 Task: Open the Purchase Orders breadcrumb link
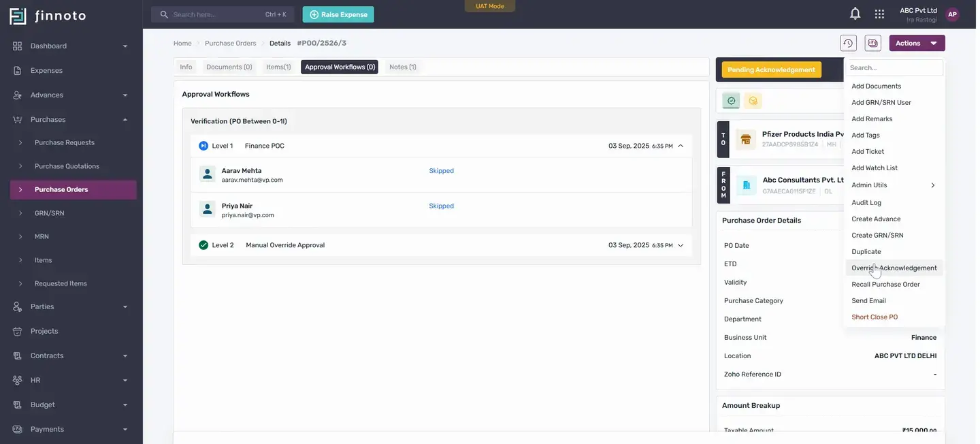click(231, 43)
